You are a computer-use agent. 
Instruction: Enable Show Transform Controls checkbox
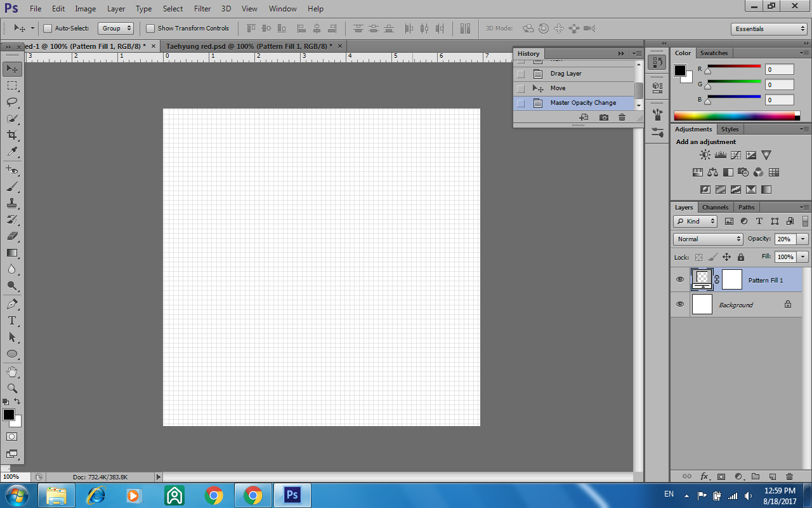click(x=150, y=29)
